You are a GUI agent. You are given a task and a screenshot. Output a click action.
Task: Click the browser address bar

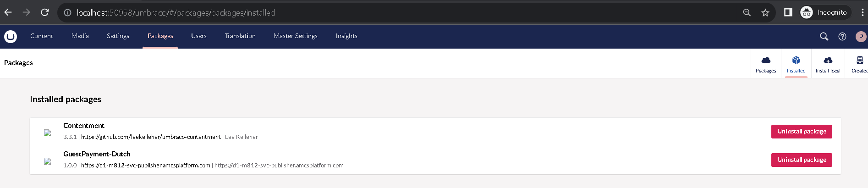click(367, 13)
